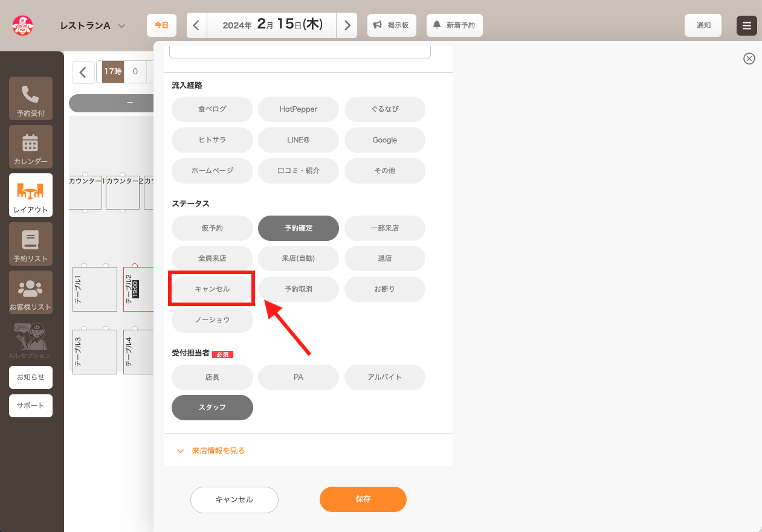
Task: Open 新着予約 notifications bell
Action: (x=454, y=25)
